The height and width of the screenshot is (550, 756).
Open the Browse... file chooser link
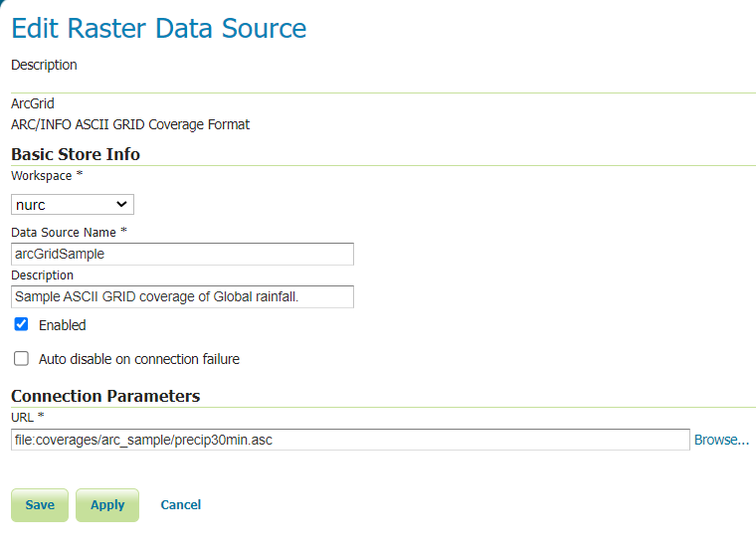(x=721, y=440)
